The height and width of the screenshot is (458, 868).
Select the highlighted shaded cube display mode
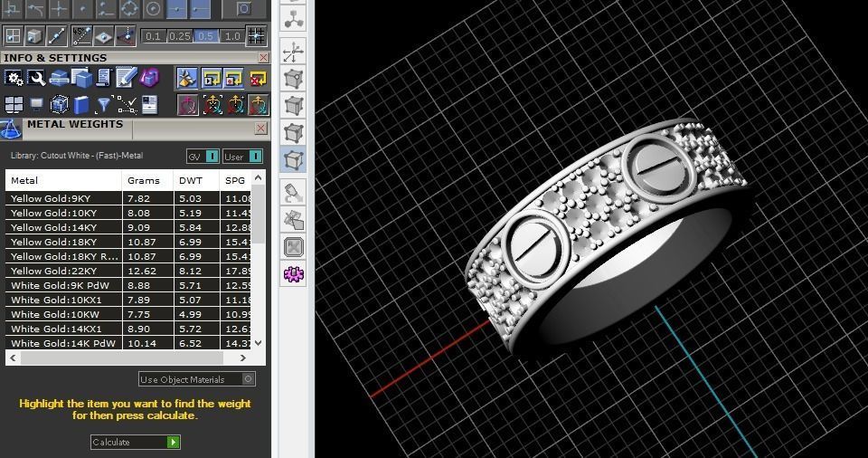coord(293,159)
